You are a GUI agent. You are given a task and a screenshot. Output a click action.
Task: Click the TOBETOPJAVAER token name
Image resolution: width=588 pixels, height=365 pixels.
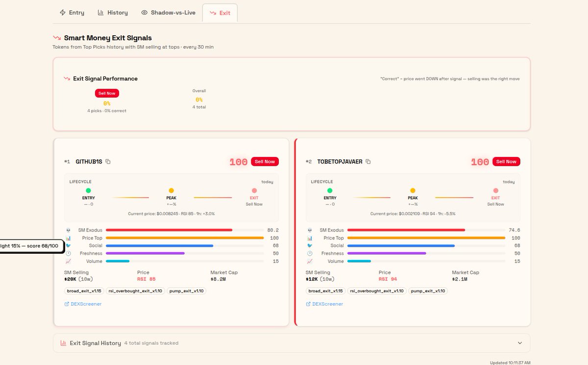click(x=340, y=161)
